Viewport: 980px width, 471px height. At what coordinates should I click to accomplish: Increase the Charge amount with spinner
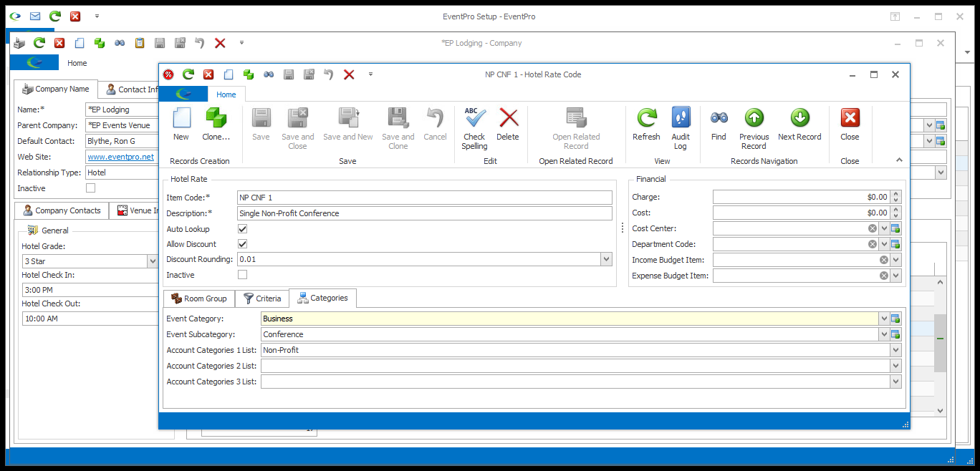[x=895, y=194]
